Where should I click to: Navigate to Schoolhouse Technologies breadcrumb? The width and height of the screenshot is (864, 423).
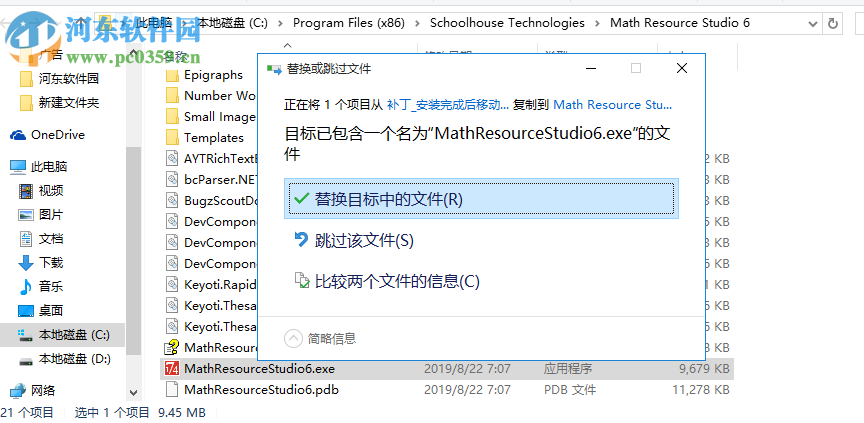click(x=507, y=23)
